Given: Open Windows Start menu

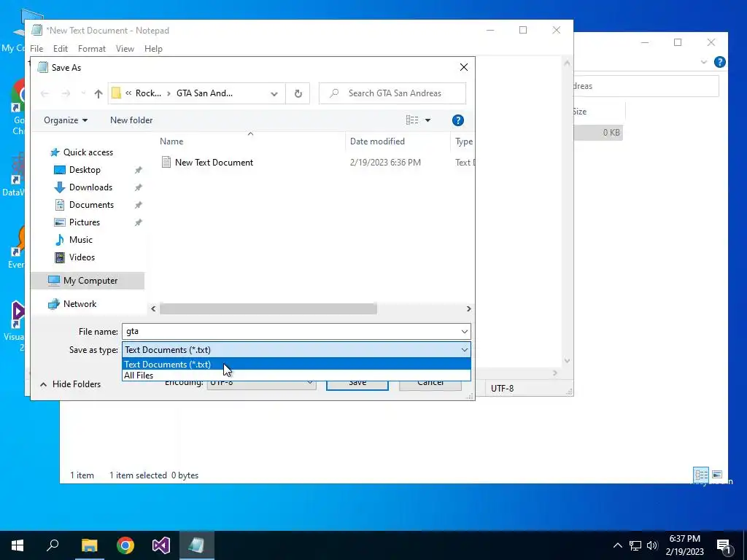Looking at the screenshot, I should (18, 545).
